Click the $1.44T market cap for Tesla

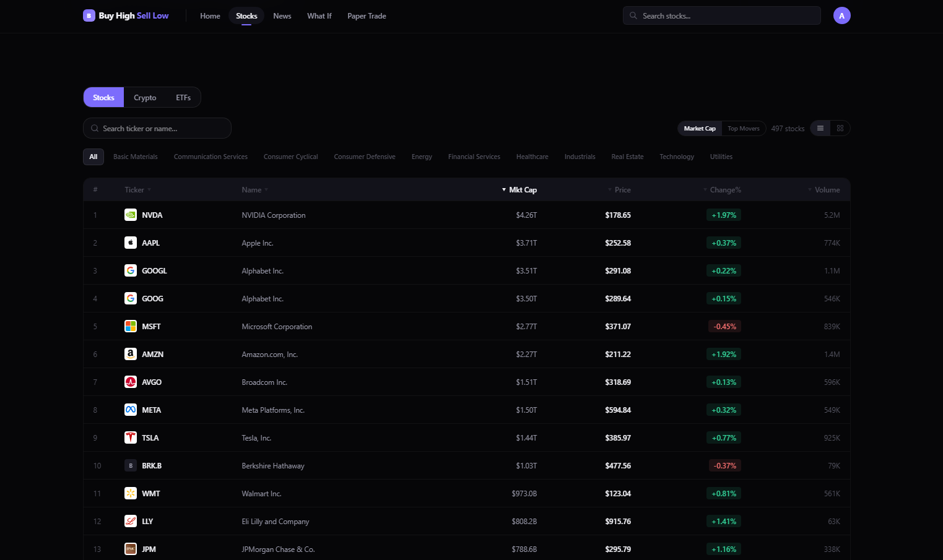(526, 437)
